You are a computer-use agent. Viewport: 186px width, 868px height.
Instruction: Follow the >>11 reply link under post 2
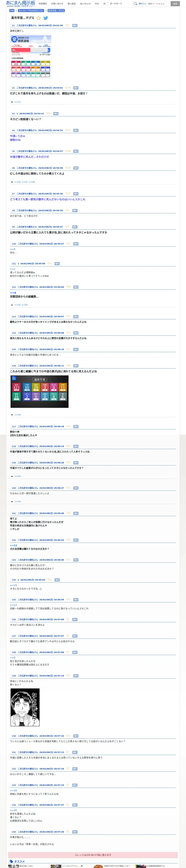coord(18,102)
